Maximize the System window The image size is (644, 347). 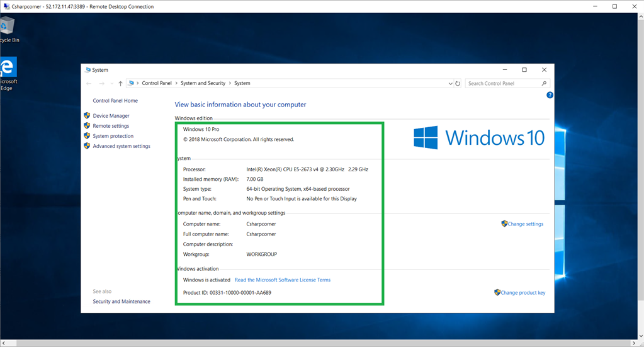(x=524, y=70)
